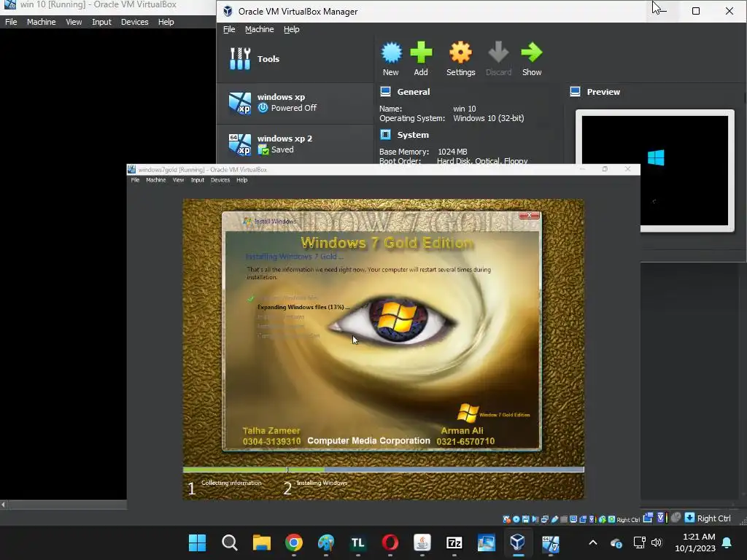Open the Input menu in win 10 window
Viewport: 747px width, 560px height.
click(x=101, y=22)
